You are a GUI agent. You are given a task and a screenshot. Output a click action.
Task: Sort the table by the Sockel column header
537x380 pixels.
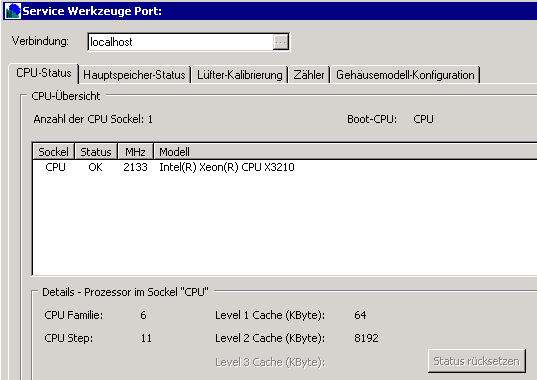tap(53, 152)
